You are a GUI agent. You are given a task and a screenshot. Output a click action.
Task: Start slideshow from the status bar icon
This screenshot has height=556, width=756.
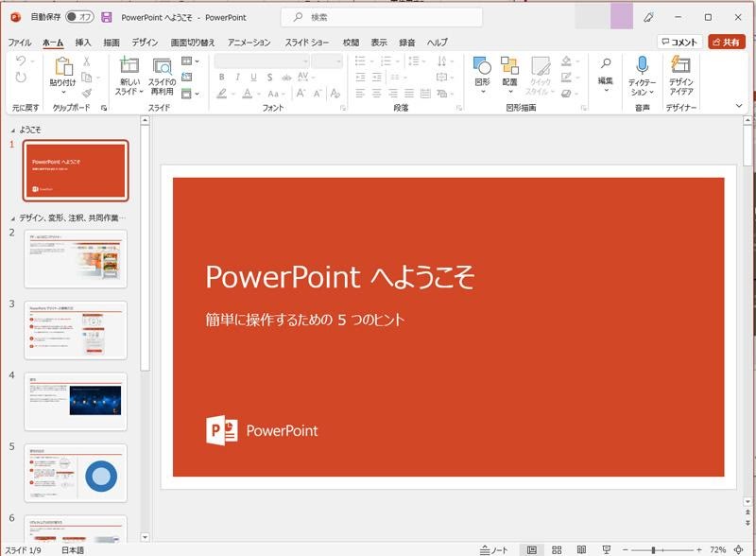click(x=606, y=549)
